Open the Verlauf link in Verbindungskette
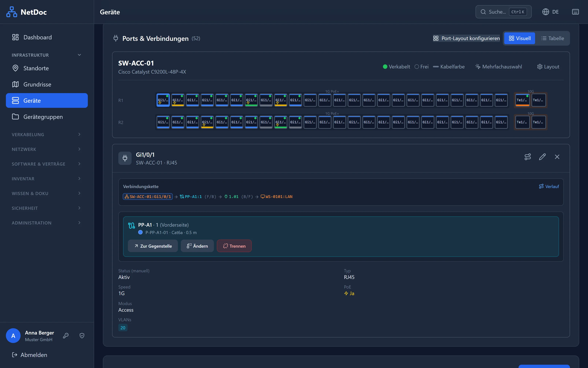The height and width of the screenshot is (368, 588). [x=549, y=186]
